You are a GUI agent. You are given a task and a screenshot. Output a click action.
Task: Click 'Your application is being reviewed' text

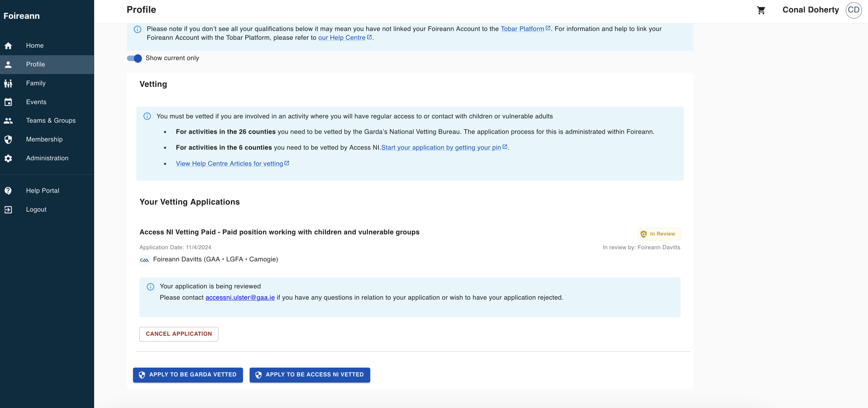click(210, 286)
